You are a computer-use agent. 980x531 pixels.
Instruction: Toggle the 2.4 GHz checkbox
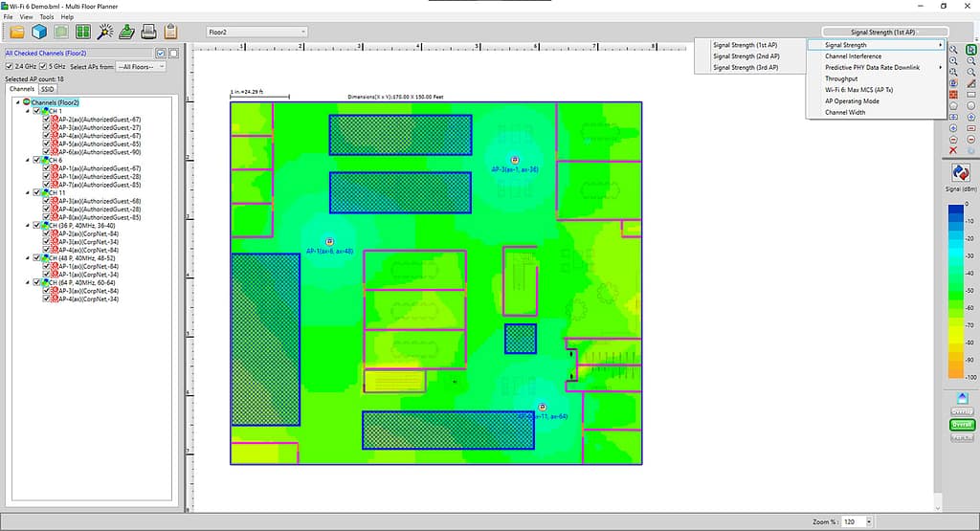coord(9,66)
